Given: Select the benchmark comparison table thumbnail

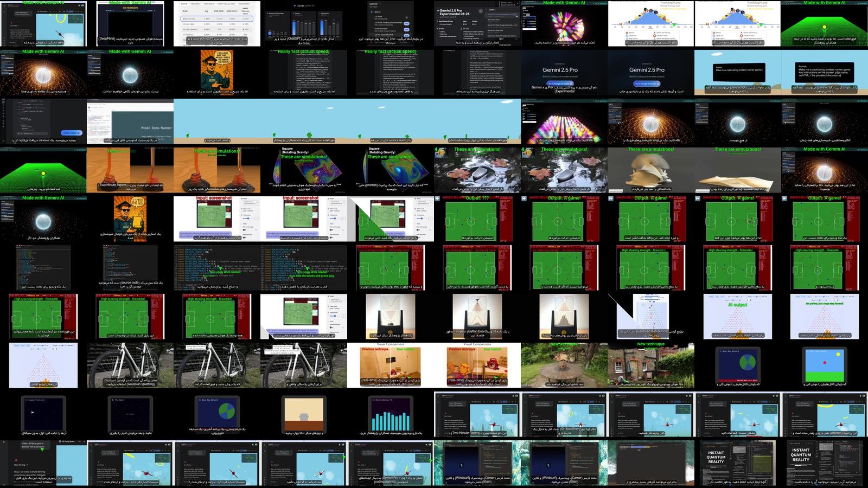Looking at the screenshot, I should point(216,23).
